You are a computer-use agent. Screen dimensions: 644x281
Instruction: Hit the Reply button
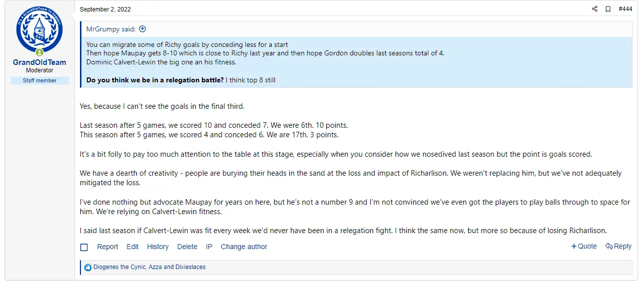619,246
